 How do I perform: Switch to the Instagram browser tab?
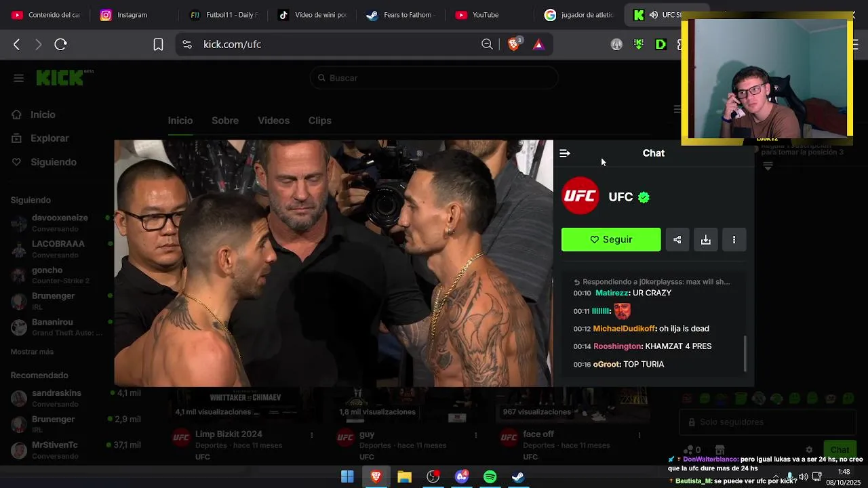(132, 15)
